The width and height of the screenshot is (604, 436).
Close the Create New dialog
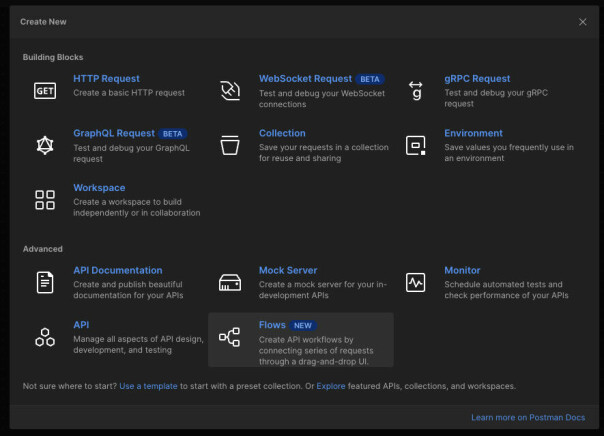(582, 22)
